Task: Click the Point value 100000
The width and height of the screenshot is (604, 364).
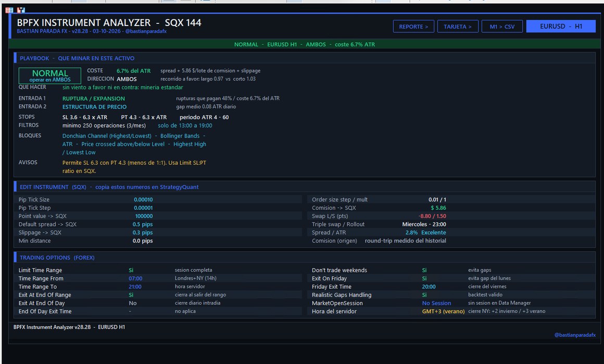Action: 144,216
